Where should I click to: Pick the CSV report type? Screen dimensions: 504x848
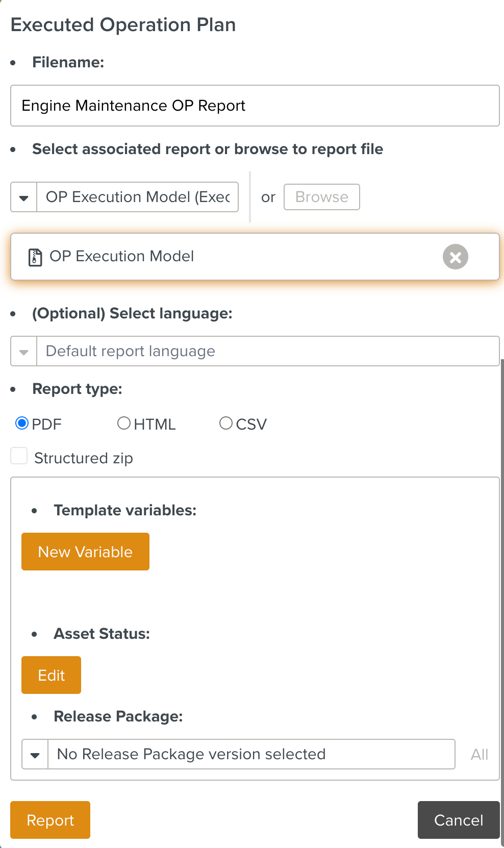point(226,423)
